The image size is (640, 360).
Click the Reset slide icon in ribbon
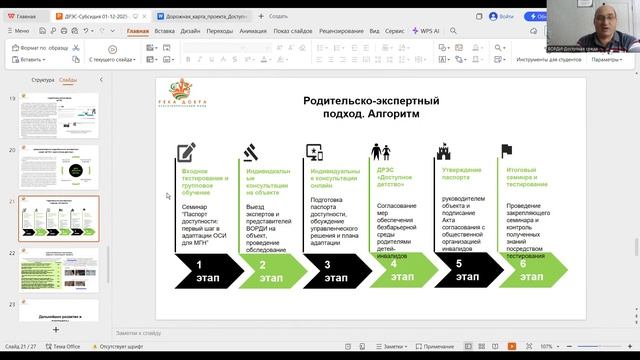[167, 48]
